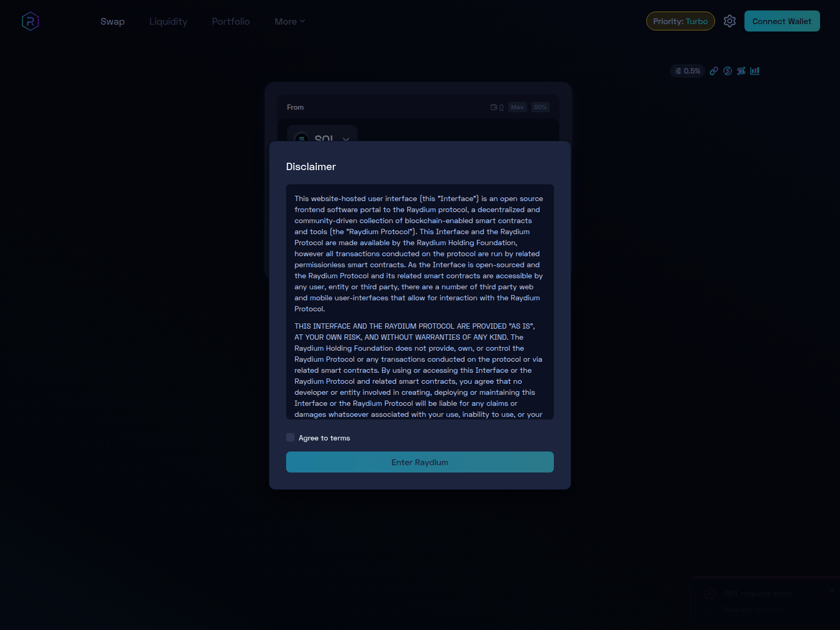Click the Disclaimer heading text
The image size is (840, 630).
click(x=311, y=166)
